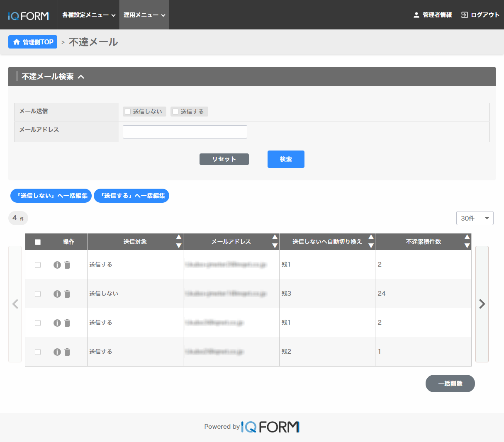504x442 pixels.
Task: Check the 送信する filter checkbox
Action: (175, 112)
